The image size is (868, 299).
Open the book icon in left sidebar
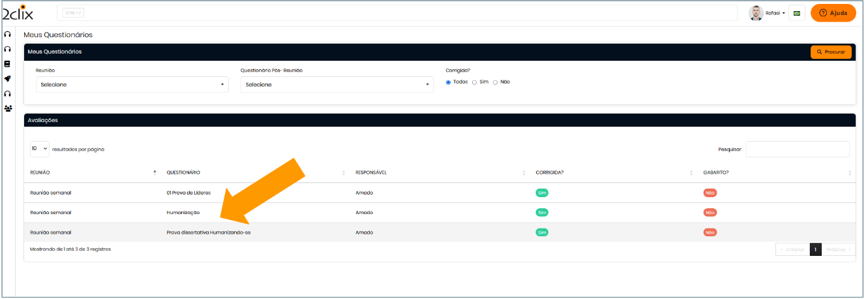(8, 64)
